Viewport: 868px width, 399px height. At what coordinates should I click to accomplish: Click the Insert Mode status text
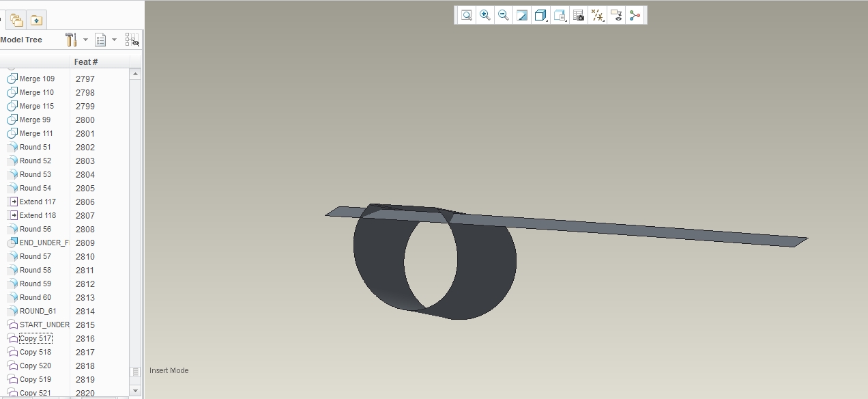tap(169, 370)
